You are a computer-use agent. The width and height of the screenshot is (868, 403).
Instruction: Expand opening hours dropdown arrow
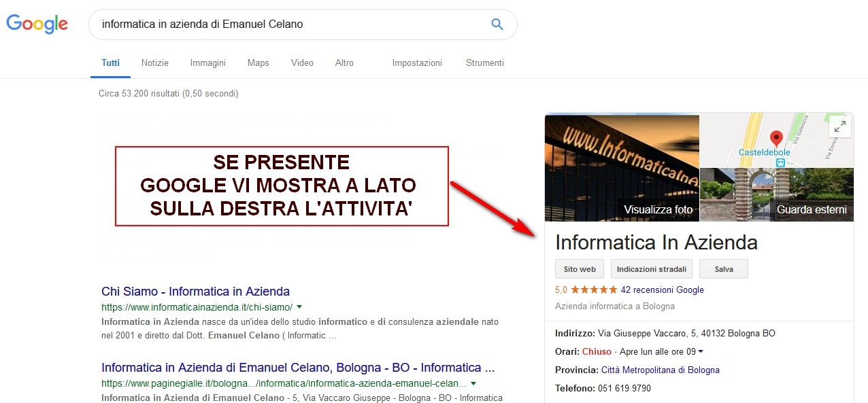point(701,352)
